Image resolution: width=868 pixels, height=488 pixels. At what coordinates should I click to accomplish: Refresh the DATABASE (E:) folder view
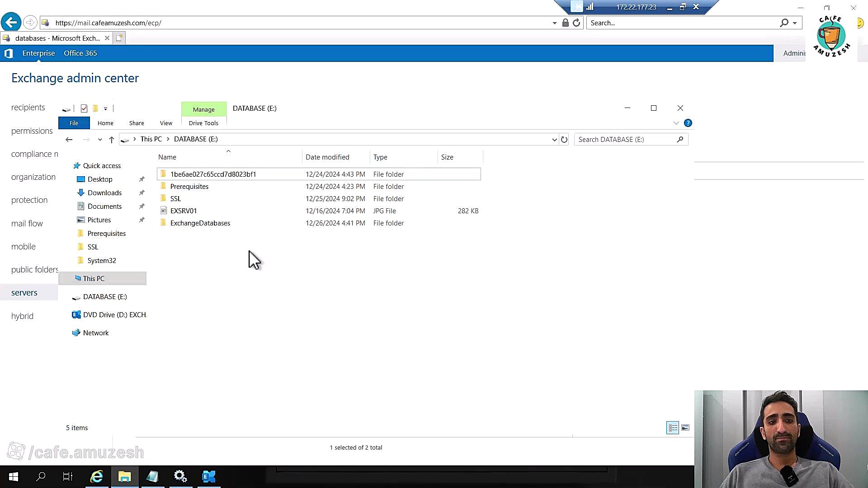tap(564, 140)
